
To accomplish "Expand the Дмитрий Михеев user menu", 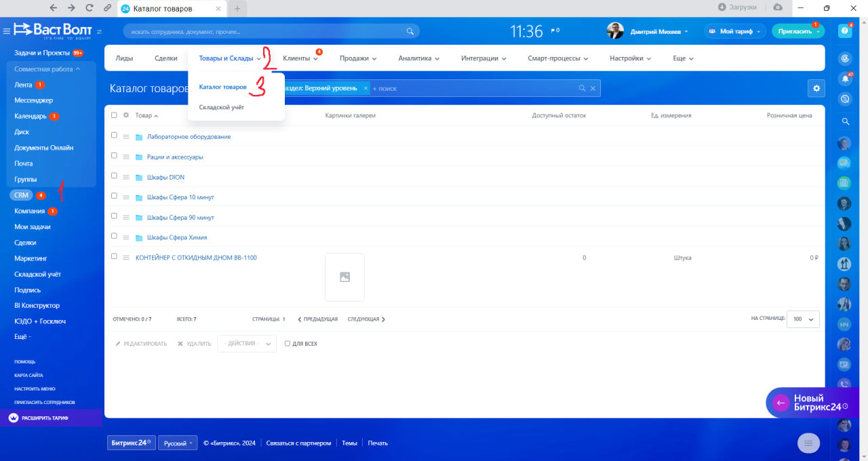I will click(658, 31).
